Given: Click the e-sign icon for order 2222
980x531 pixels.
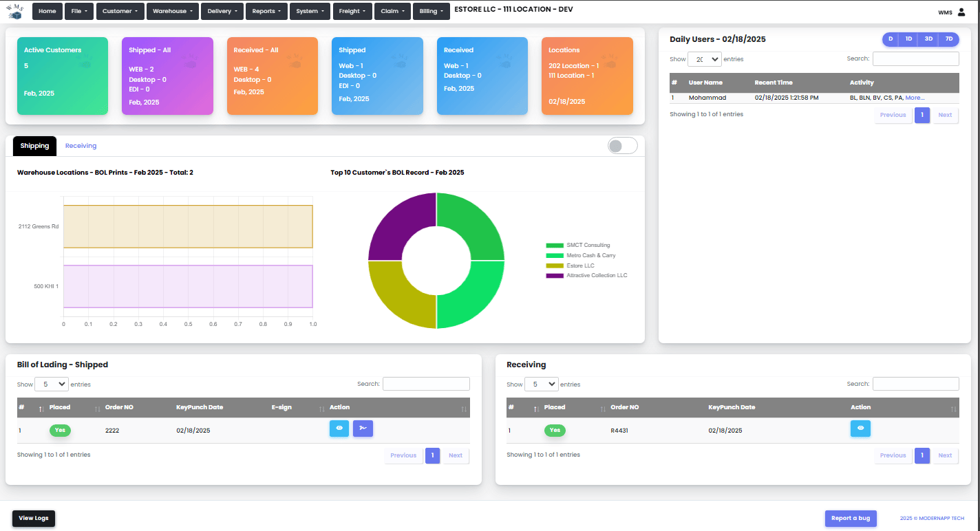Looking at the screenshot, I should 363,429.
